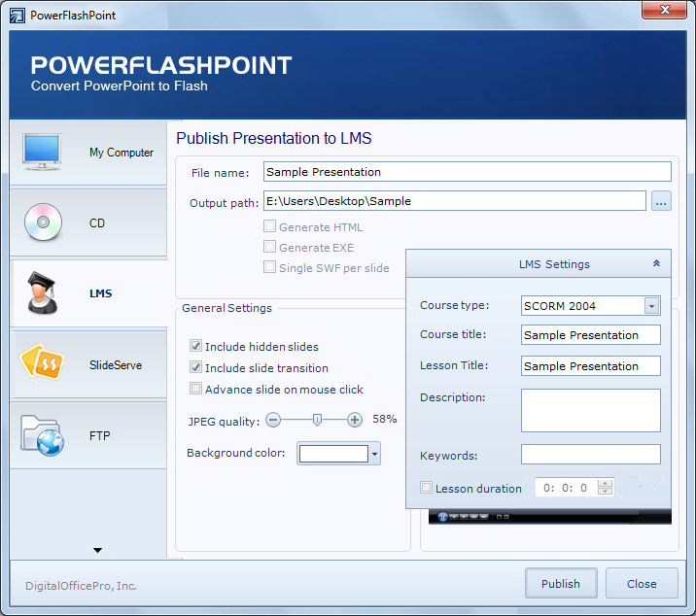The height and width of the screenshot is (616, 696).
Task: Click the Lesson Title field
Action: [x=591, y=365]
